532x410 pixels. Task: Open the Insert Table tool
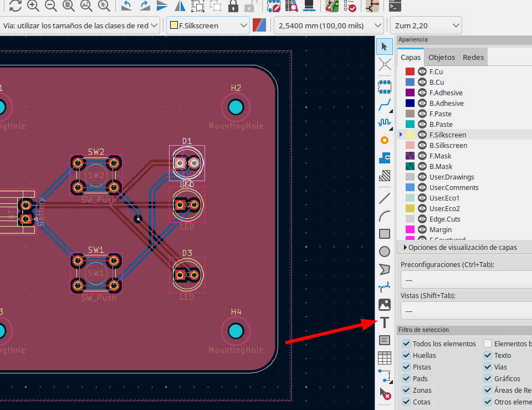pyautogui.click(x=385, y=358)
